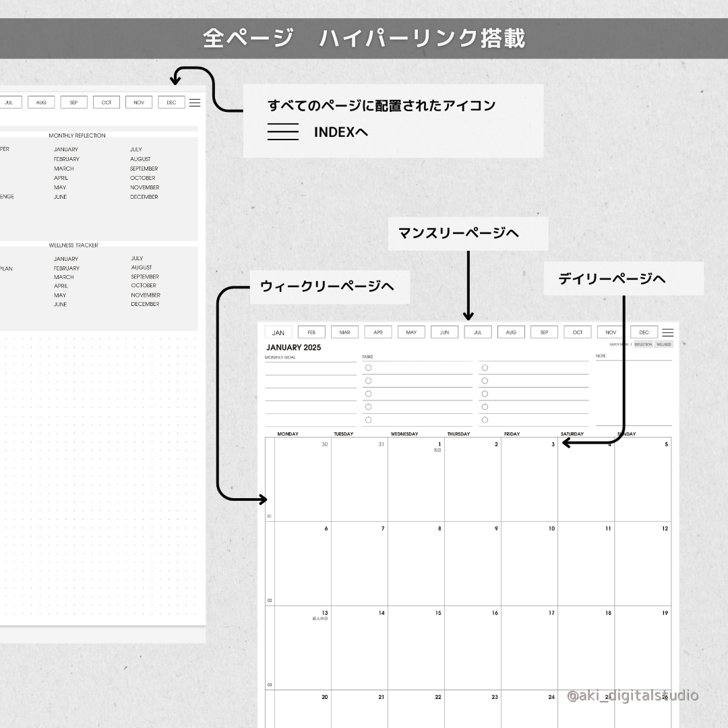Select WELLNESS in the quick menu

[664, 344]
